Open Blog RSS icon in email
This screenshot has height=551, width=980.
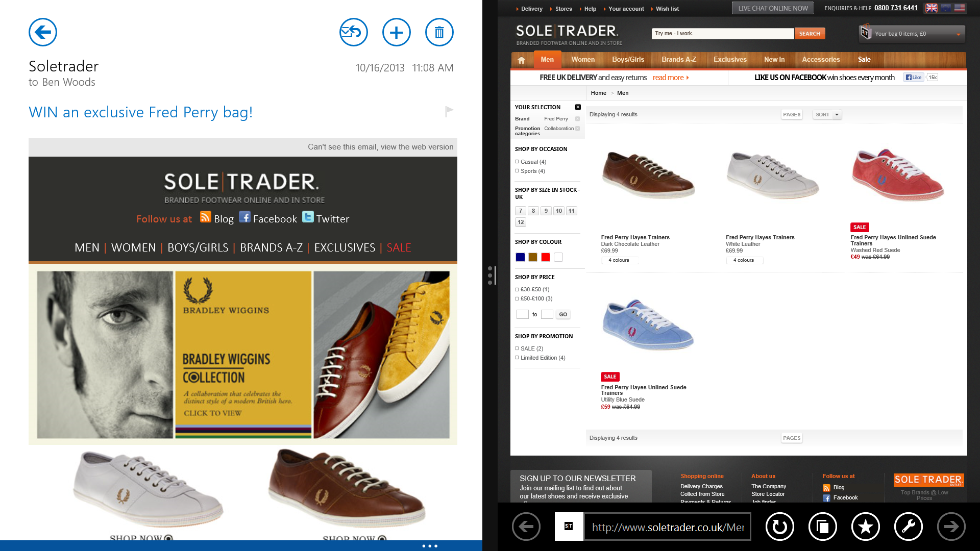pos(206,217)
